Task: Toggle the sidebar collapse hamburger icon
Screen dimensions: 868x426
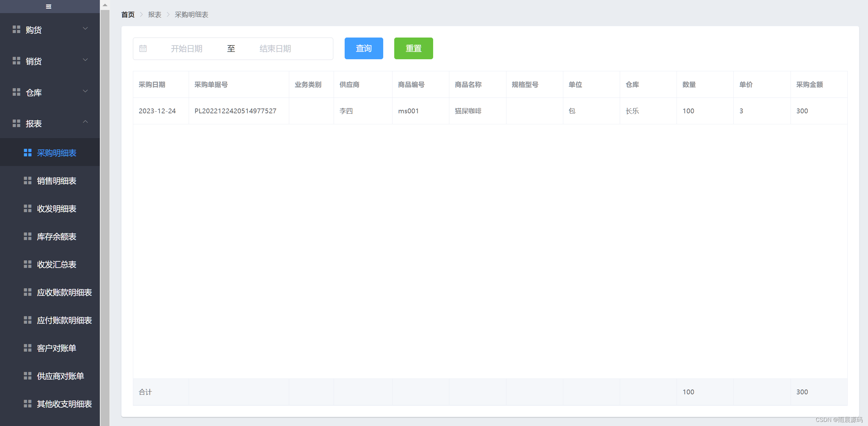Action: point(49,6)
